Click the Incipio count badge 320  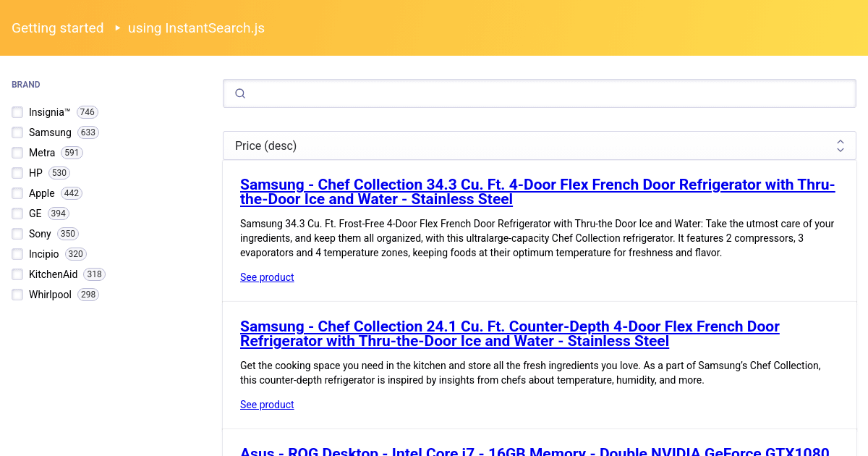(x=76, y=254)
